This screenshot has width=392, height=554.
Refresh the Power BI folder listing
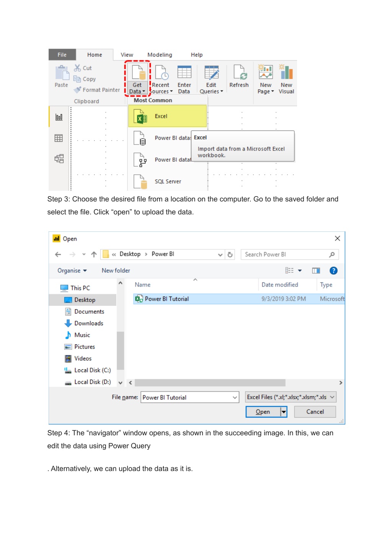coord(230,255)
